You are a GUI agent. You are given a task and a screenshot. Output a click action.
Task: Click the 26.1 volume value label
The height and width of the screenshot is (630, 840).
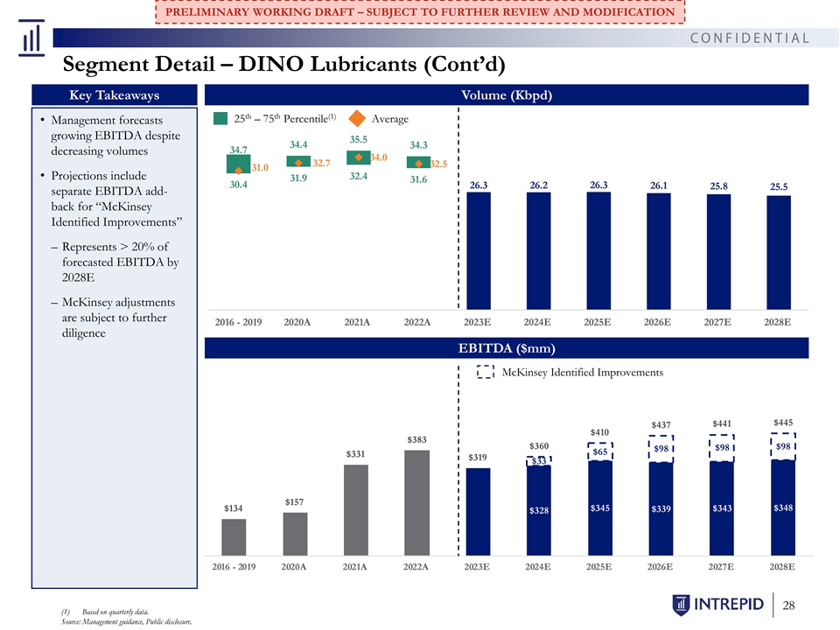658,185
